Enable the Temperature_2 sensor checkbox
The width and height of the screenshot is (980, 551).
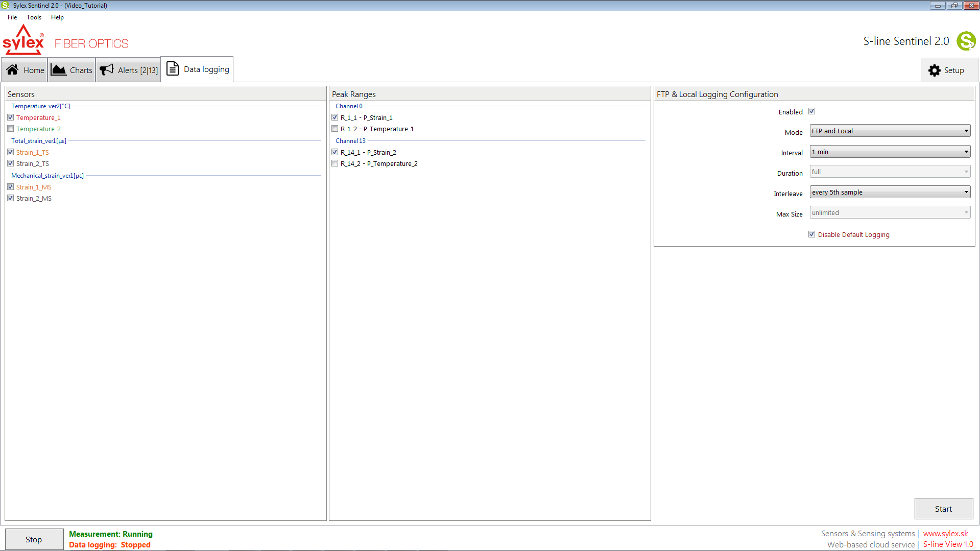pyautogui.click(x=11, y=129)
